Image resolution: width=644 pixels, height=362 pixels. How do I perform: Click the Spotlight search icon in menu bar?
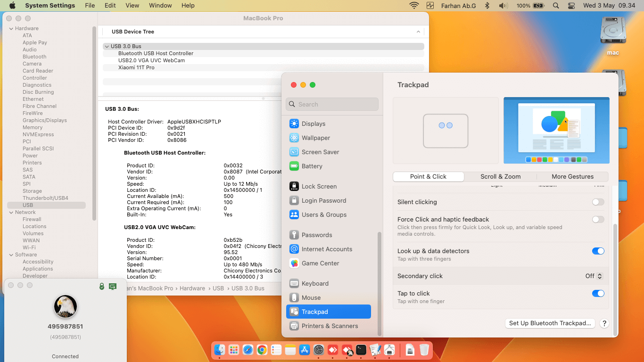pos(556,6)
